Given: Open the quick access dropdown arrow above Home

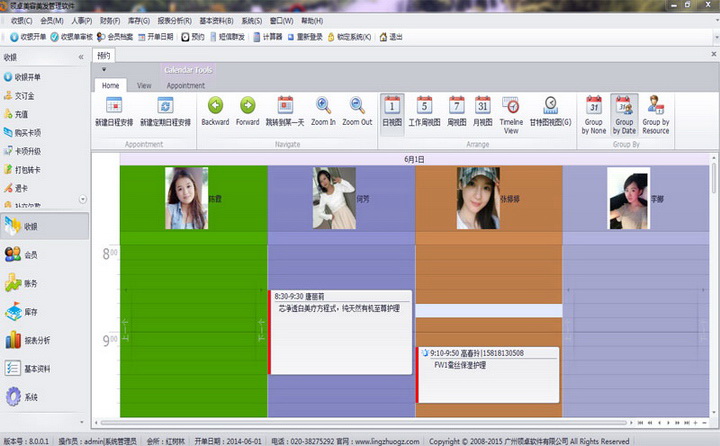Looking at the screenshot, I should click(x=104, y=69).
